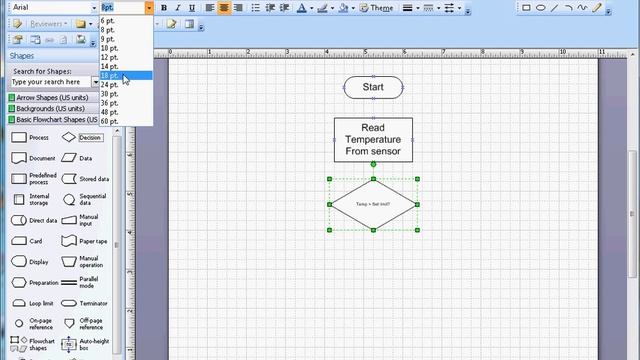
Task: Select the Preparation shape in stencil
Action: [x=35, y=282]
